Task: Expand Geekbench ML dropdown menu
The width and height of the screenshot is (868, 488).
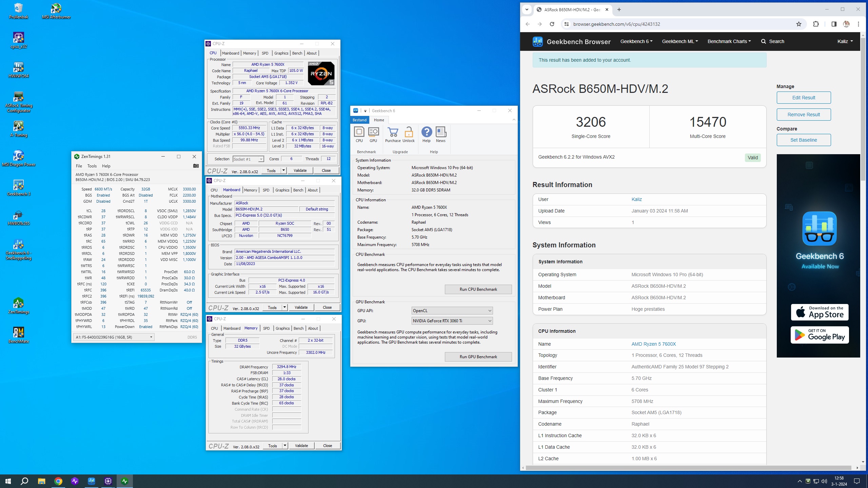Action: [x=680, y=41]
